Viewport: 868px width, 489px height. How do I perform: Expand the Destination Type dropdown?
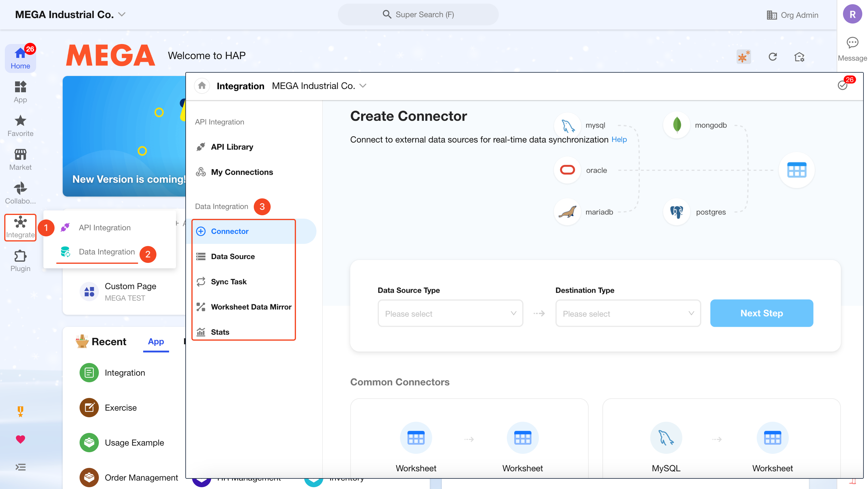[x=628, y=313]
